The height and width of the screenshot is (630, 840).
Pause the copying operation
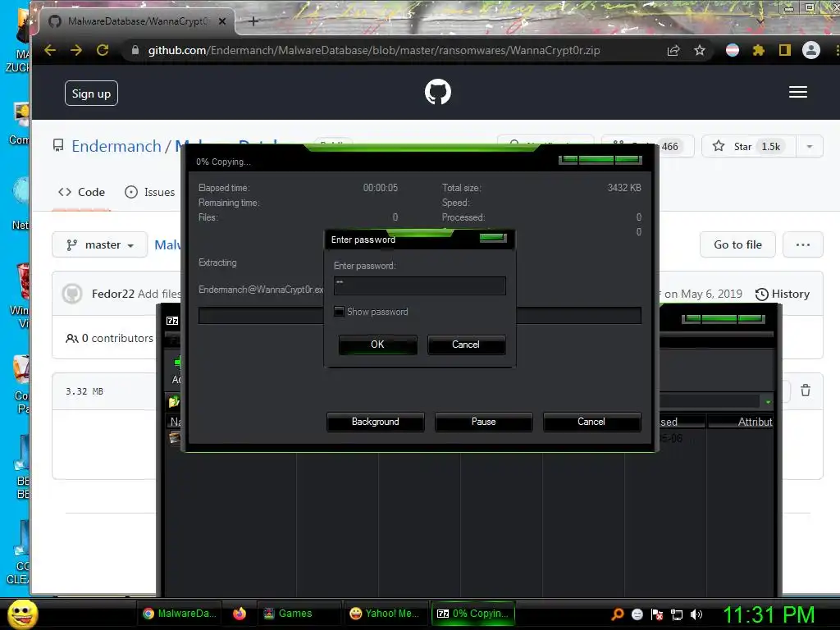pyautogui.click(x=484, y=422)
